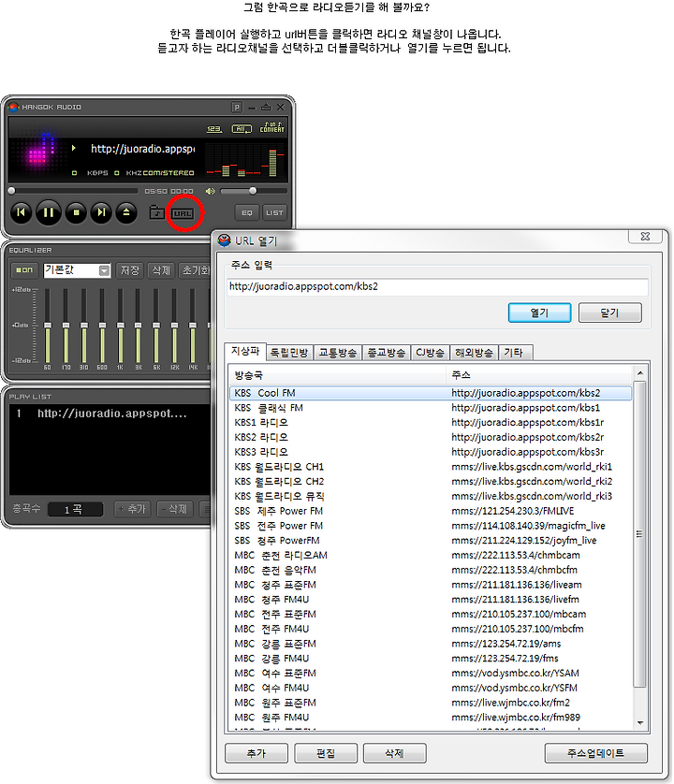674x784 pixels.
Task: Switch to the 기타 tab
Action: point(514,353)
